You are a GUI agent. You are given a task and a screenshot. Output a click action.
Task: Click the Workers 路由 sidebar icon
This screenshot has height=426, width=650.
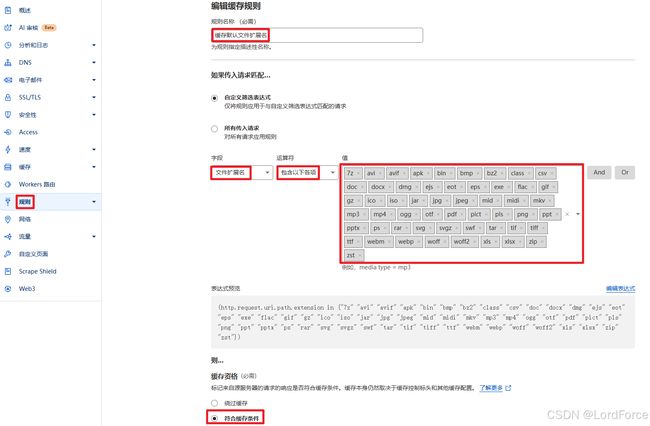7,184
